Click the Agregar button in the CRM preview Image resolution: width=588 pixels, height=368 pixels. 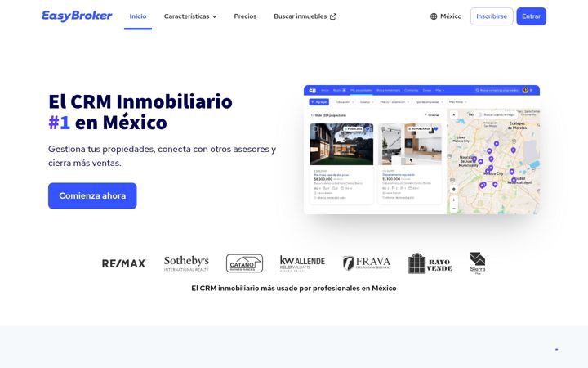coord(319,102)
